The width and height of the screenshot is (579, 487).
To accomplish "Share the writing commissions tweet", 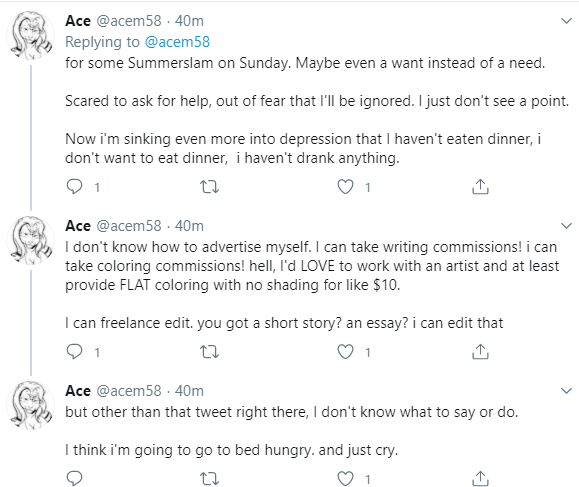I will [x=480, y=351].
